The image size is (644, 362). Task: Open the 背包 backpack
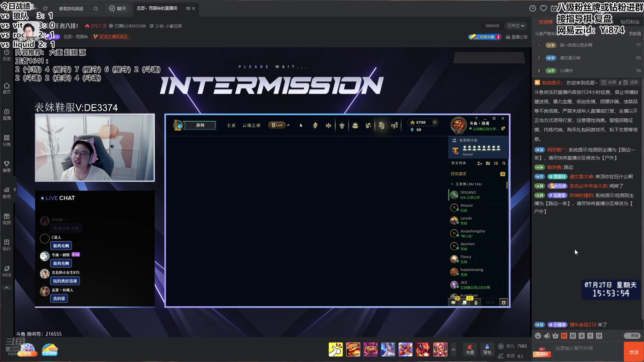pyautogui.click(x=487, y=350)
